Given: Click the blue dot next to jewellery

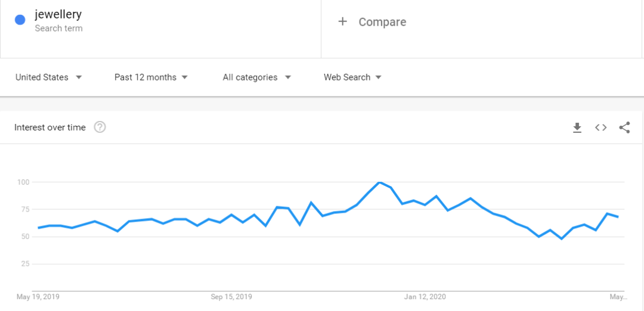Looking at the screenshot, I should tap(20, 20).
